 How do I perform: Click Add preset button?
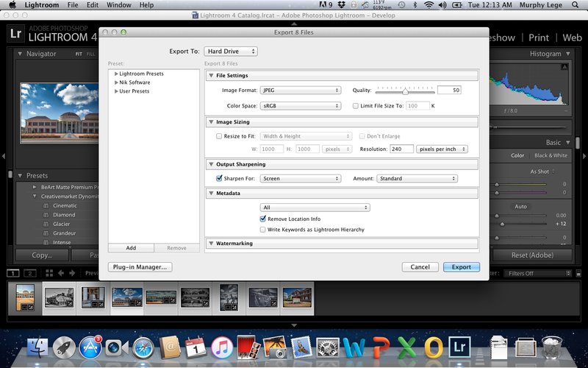point(131,248)
